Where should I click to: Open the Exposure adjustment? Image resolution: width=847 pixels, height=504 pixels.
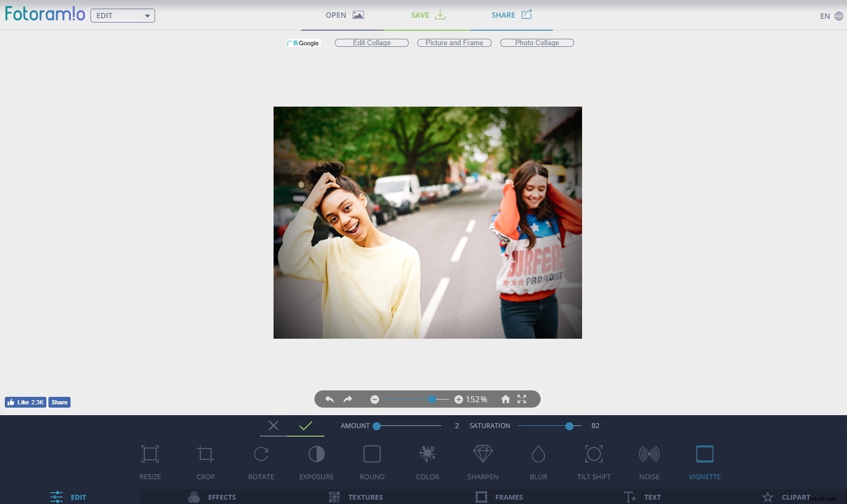317,461
